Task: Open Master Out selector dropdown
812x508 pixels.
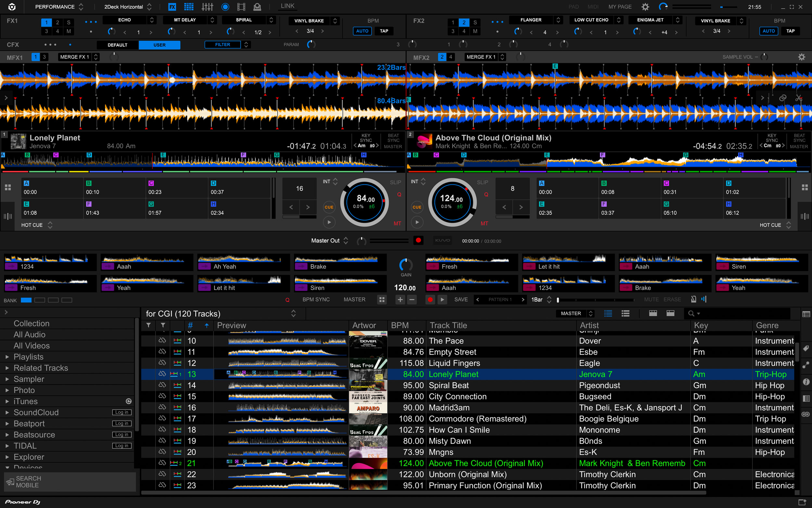Action: coord(330,240)
